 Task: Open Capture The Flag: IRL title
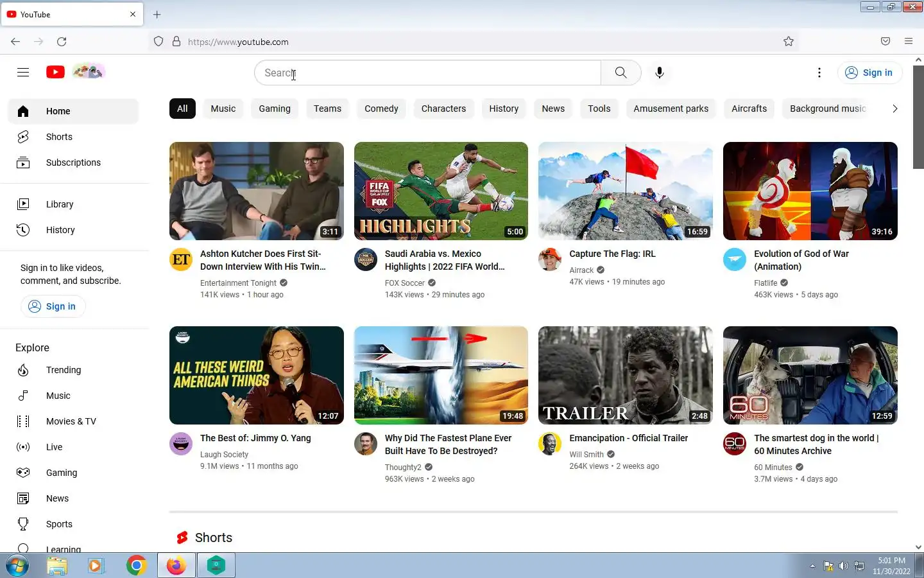click(612, 254)
